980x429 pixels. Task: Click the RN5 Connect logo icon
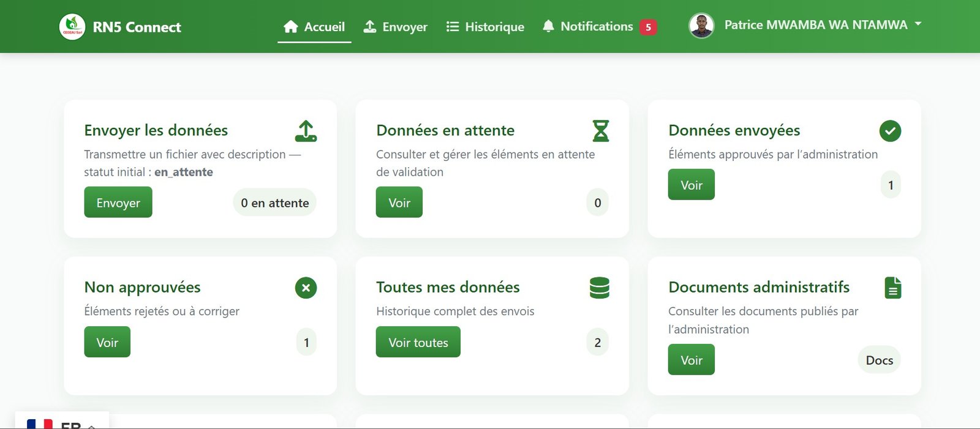[72, 27]
